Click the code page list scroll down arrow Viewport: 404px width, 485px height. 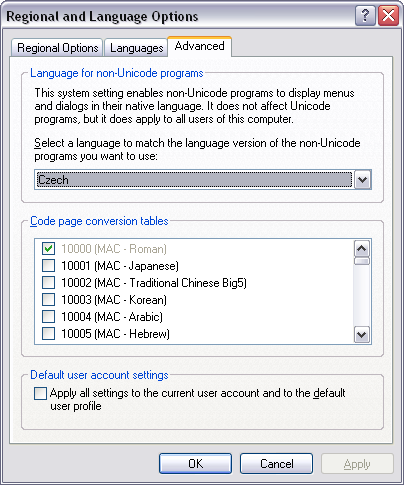coord(362,334)
